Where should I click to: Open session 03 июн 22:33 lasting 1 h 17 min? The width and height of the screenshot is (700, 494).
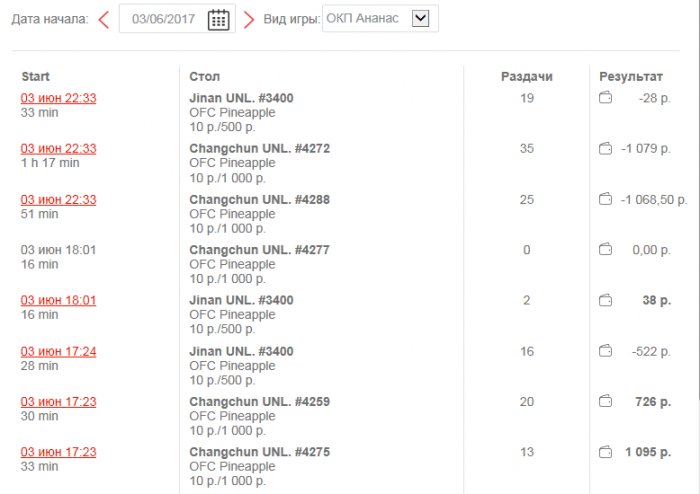58,149
